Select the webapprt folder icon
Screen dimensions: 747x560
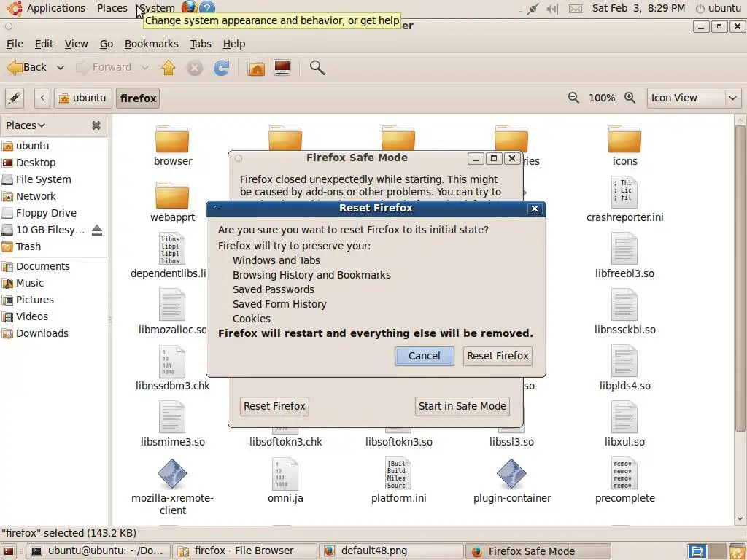[172, 195]
